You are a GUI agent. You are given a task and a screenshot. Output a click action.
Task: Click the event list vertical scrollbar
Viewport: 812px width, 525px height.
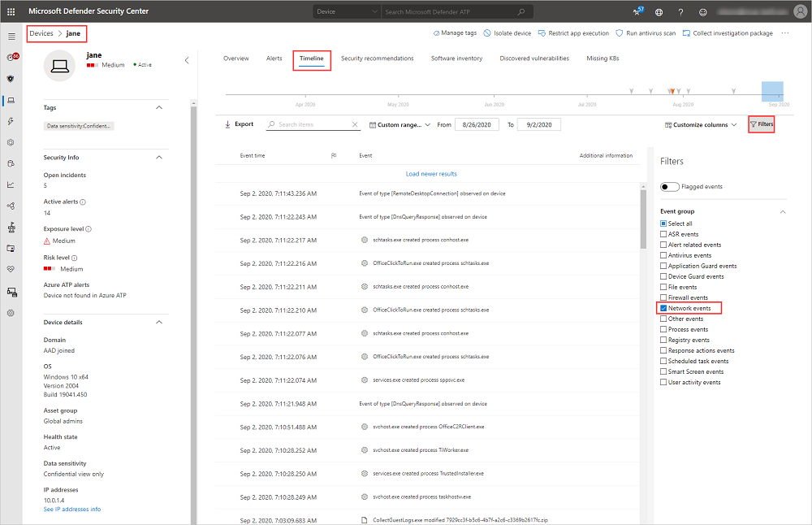coord(643,219)
